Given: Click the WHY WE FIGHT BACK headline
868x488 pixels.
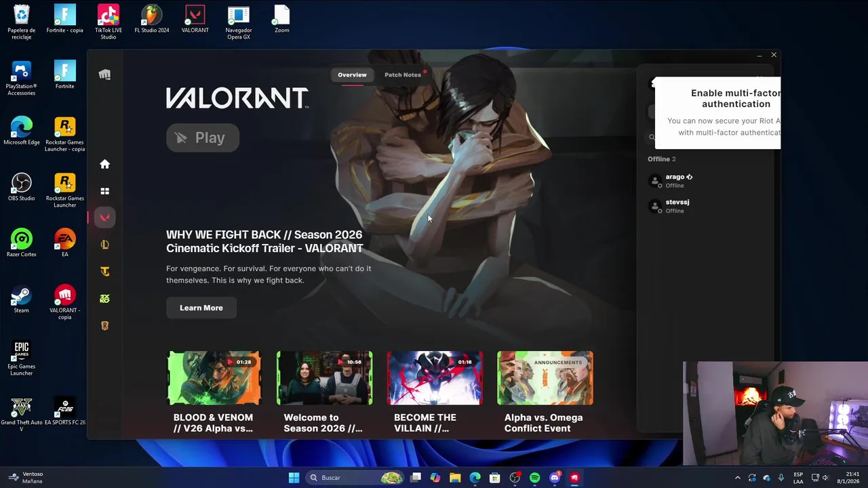Looking at the screenshot, I should [x=264, y=241].
